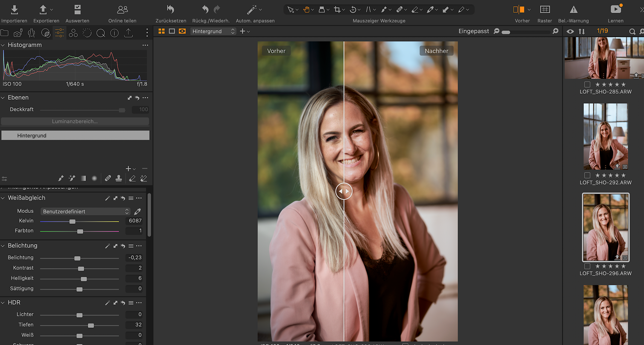Select the healing bandage cursor tool
The height and width of the screenshot is (345, 644).
coord(399,10)
